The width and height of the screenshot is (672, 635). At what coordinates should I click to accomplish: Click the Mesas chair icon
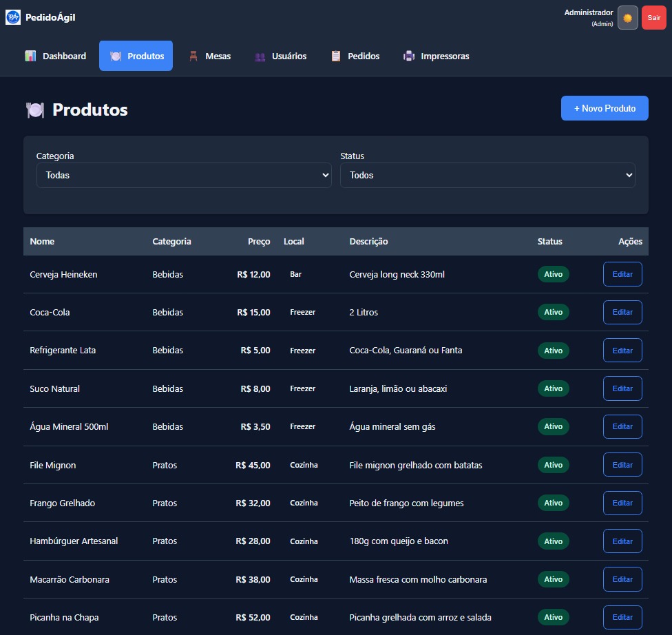[x=193, y=56]
